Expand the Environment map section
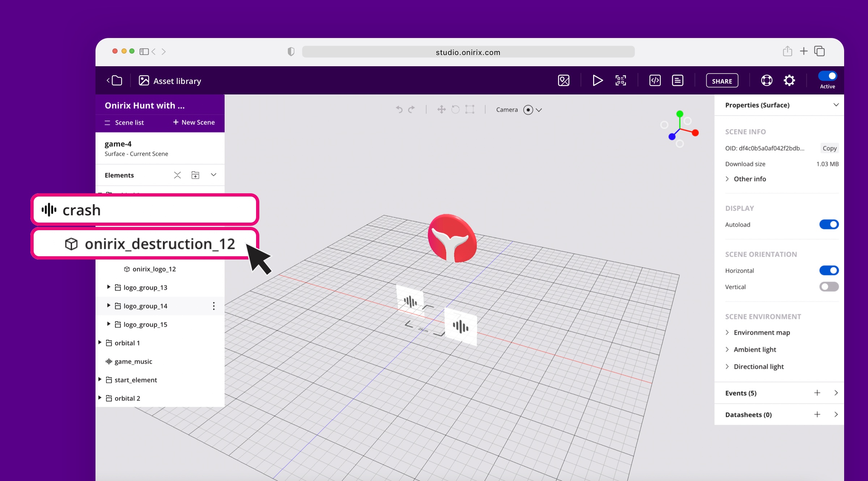 [x=762, y=332]
